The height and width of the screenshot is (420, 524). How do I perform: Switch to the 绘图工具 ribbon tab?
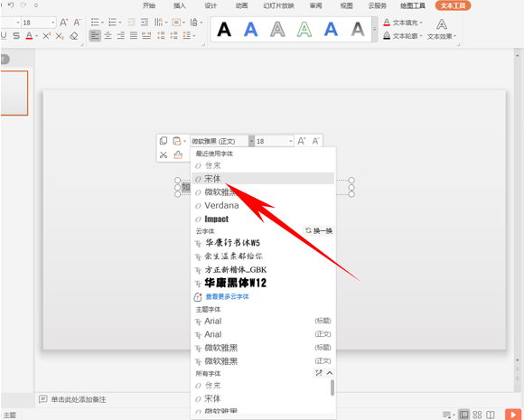(413, 5)
